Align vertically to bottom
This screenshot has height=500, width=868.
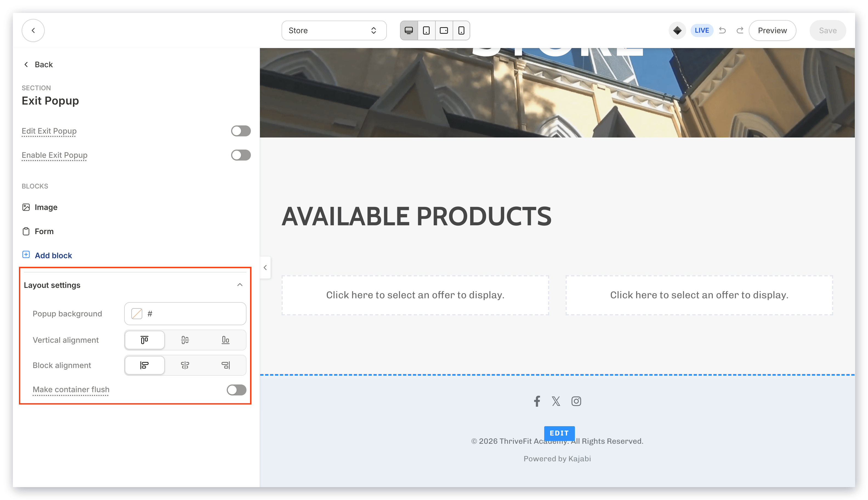coord(225,340)
